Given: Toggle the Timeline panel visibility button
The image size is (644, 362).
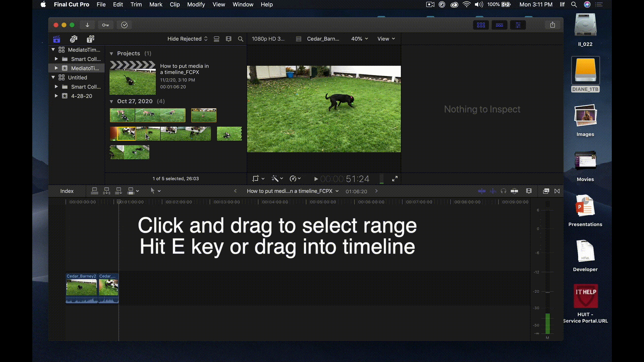Looking at the screenshot, I should [x=499, y=25].
